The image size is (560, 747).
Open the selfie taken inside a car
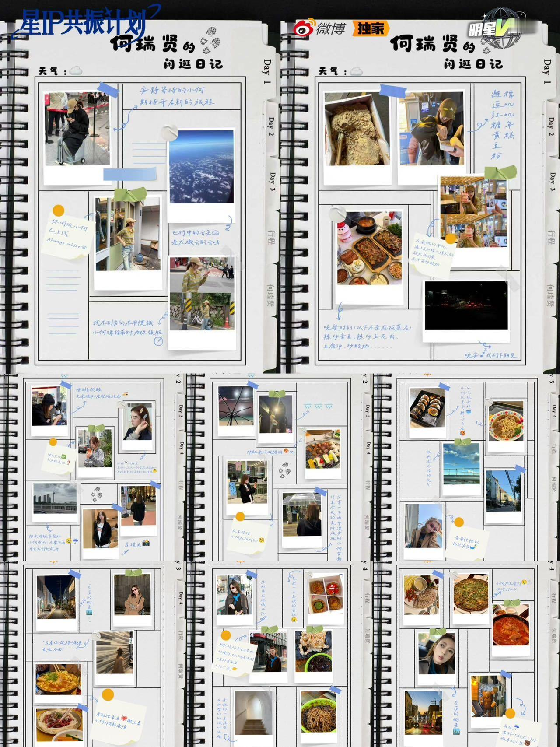[x=436, y=658]
